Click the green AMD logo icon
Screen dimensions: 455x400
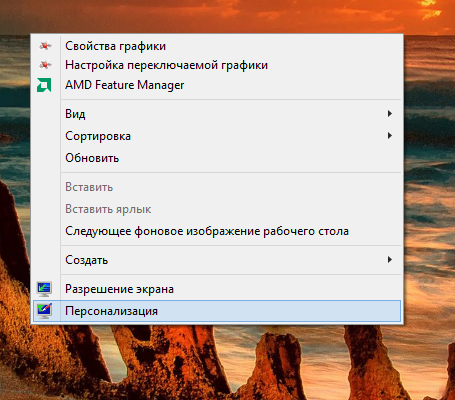point(44,85)
